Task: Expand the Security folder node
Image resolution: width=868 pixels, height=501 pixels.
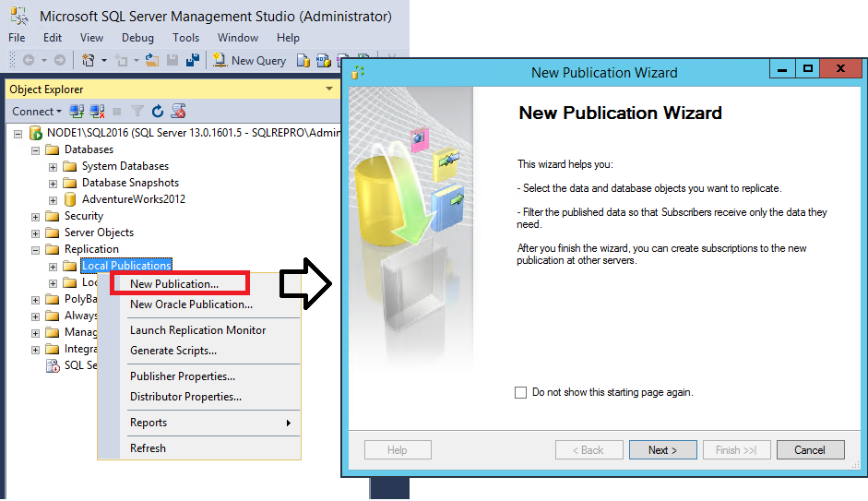Action: tap(36, 216)
